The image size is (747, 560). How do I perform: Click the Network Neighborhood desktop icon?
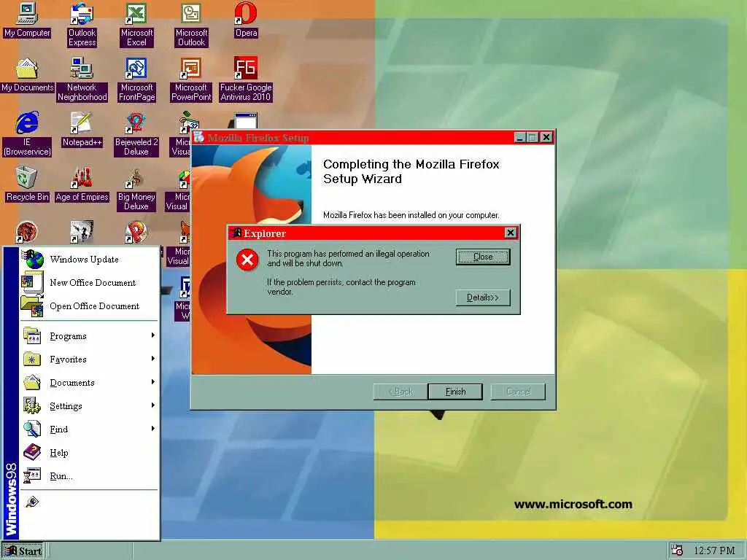[82, 79]
